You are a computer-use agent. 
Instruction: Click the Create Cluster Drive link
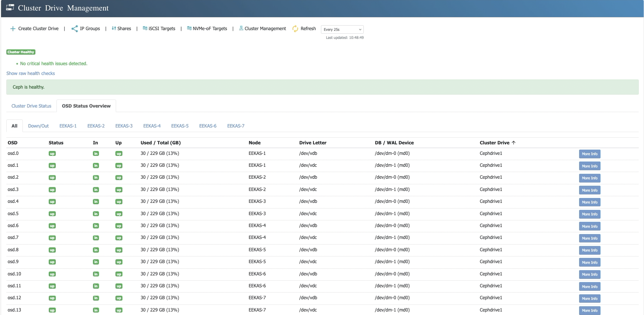[38, 28]
